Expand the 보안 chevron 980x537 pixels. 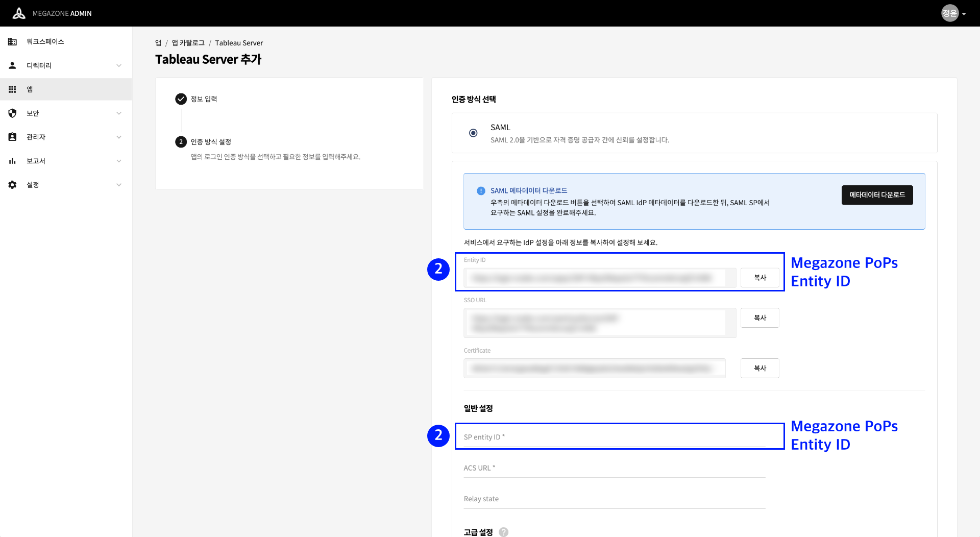(119, 113)
